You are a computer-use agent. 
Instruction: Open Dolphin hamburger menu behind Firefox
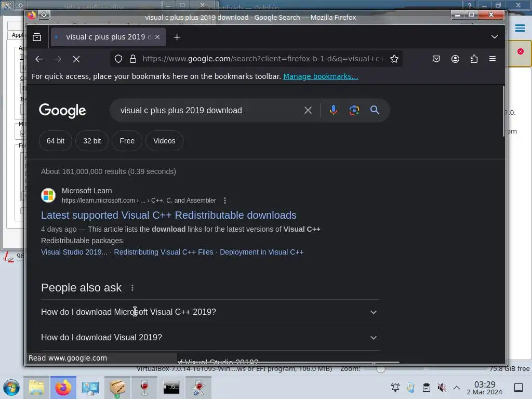520,28
